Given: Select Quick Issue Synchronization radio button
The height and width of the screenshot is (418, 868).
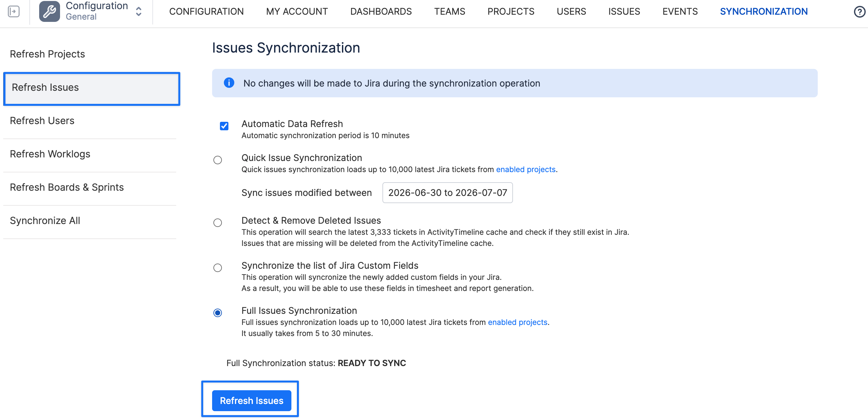Looking at the screenshot, I should pos(218,160).
